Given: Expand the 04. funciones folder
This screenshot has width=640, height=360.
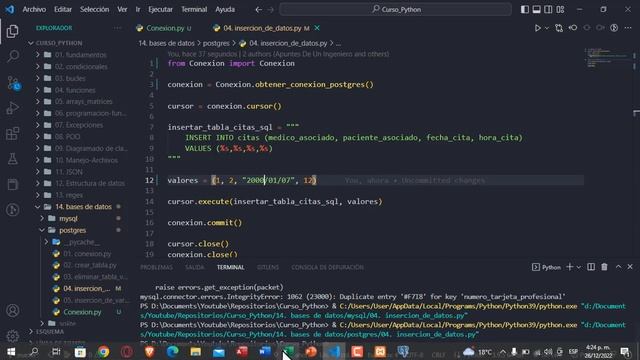Looking at the screenshot, I should (75, 90).
